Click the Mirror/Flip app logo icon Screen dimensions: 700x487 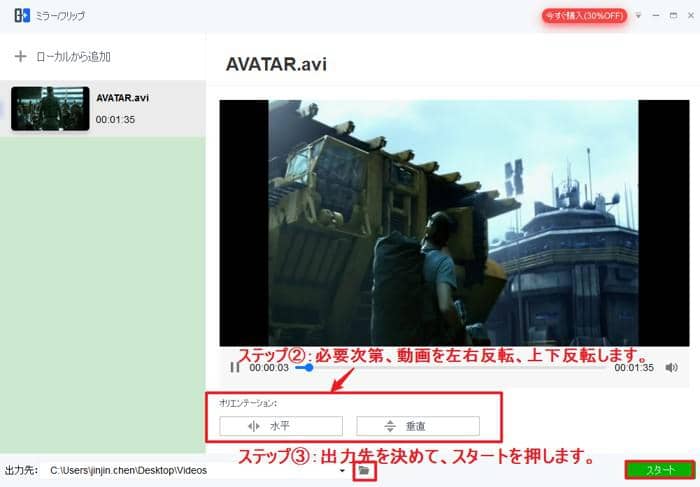point(22,16)
